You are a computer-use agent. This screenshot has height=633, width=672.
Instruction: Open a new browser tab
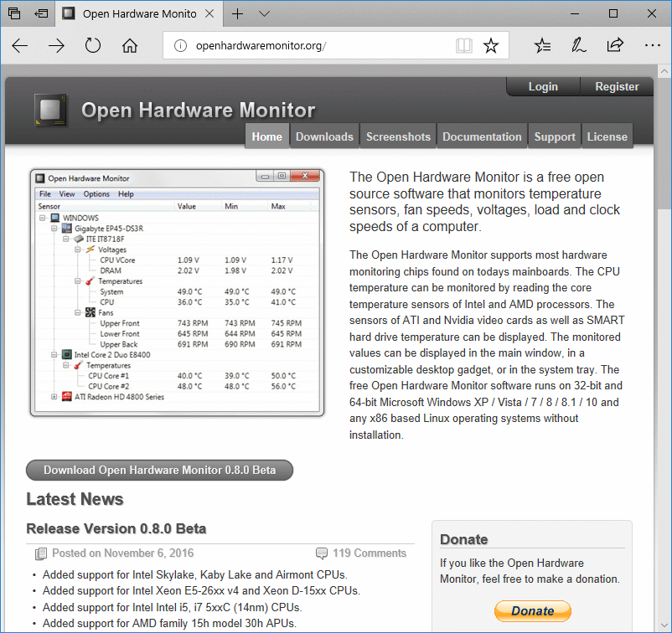237,13
